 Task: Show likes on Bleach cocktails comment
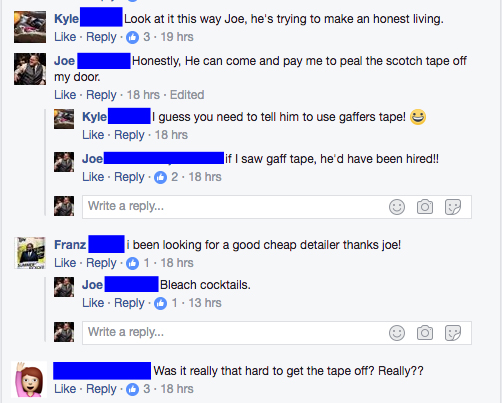(165, 303)
